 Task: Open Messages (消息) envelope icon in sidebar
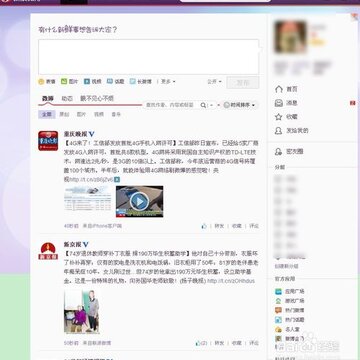tap(278, 103)
